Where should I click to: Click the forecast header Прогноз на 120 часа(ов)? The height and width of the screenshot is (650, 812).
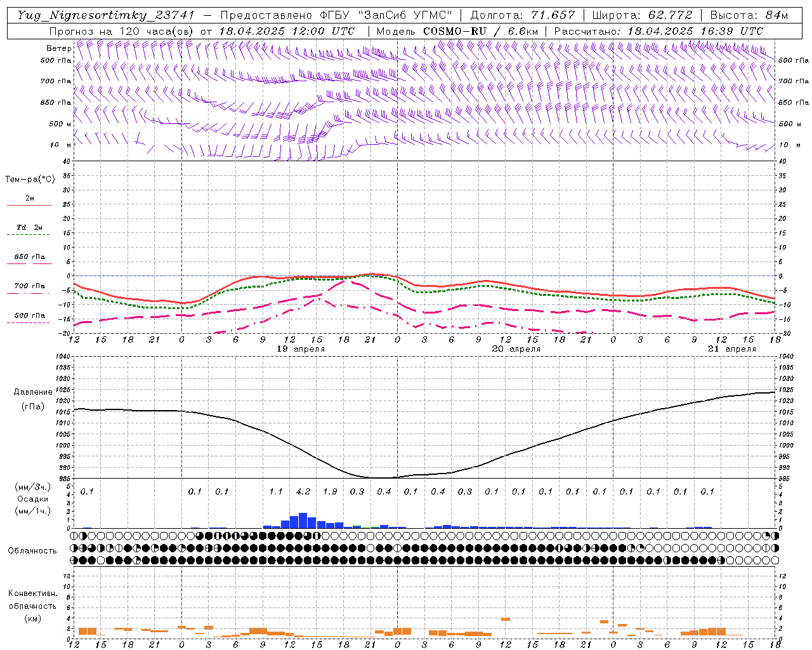pos(122,31)
